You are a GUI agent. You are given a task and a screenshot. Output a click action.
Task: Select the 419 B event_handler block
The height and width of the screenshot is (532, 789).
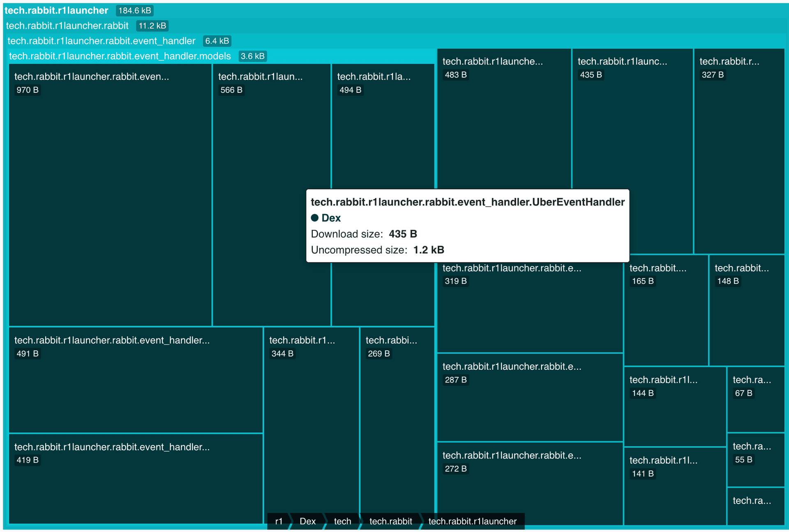136,479
